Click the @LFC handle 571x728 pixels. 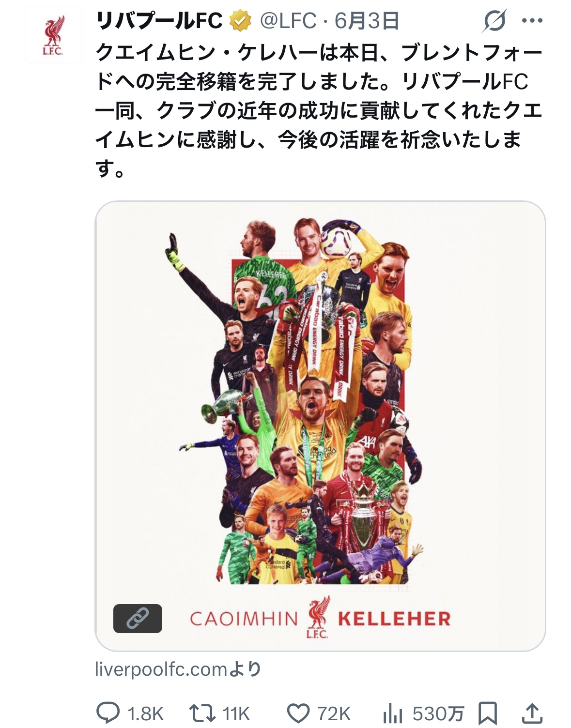pyautogui.click(x=288, y=21)
